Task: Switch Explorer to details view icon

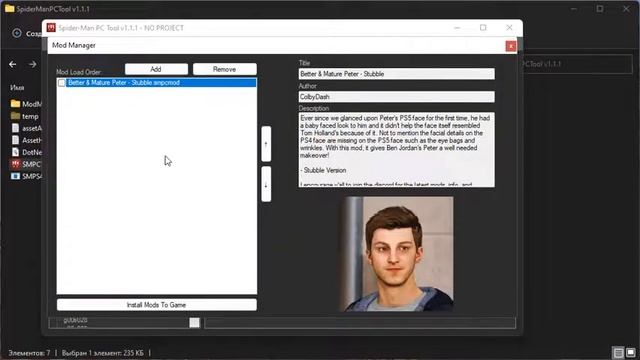Action: click(618, 352)
